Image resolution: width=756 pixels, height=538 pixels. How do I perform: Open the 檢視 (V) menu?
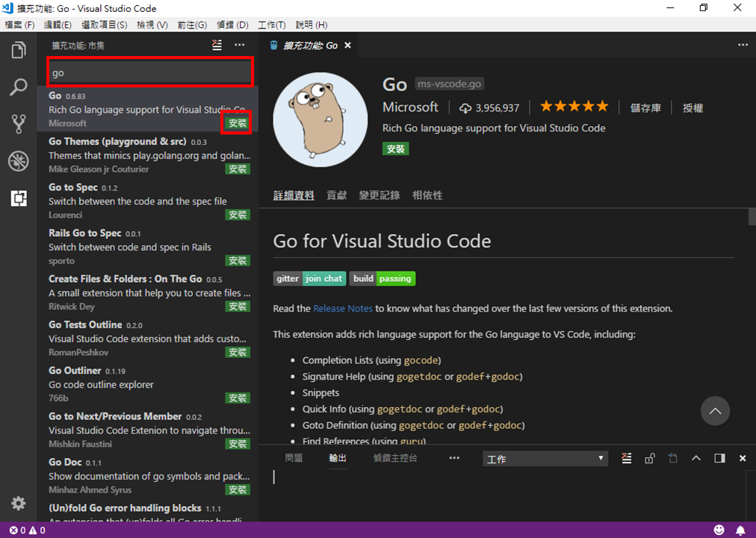click(152, 25)
